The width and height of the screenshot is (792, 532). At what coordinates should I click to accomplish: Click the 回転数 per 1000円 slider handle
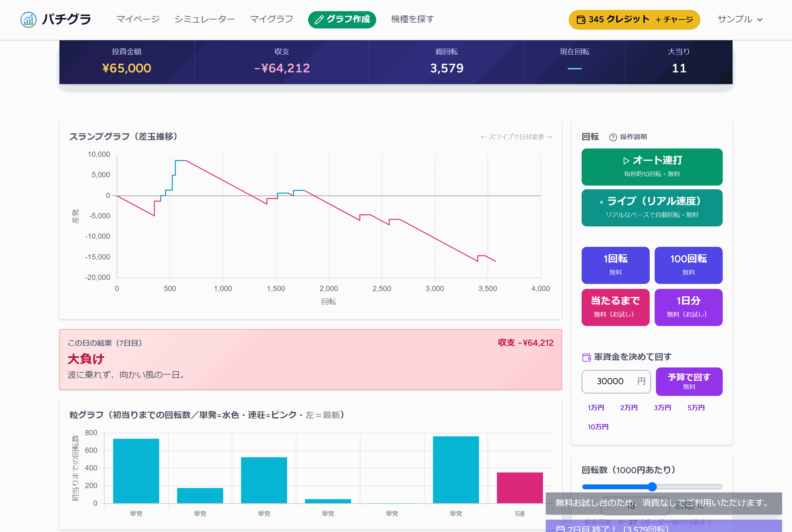click(x=652, y=487)
